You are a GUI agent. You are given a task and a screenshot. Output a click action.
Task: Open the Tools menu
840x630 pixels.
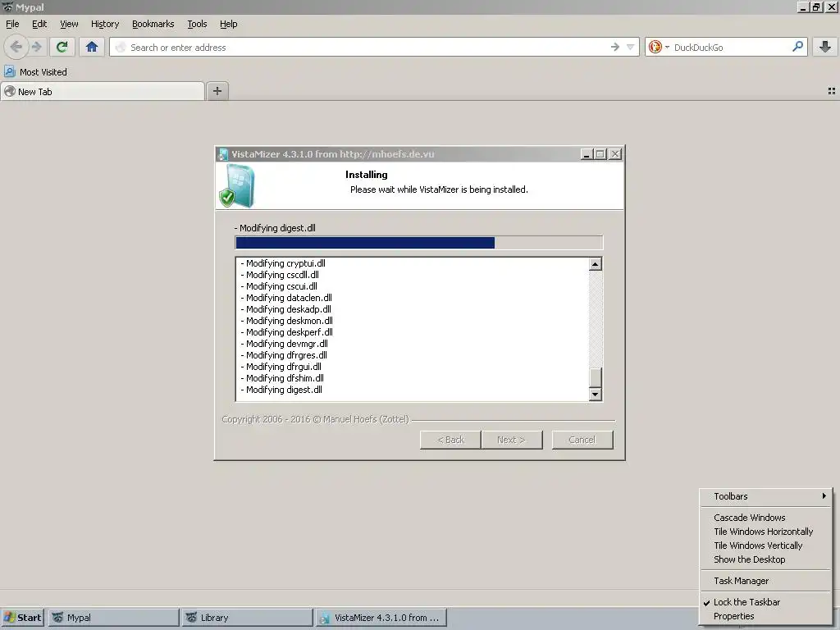coord(197,24)
